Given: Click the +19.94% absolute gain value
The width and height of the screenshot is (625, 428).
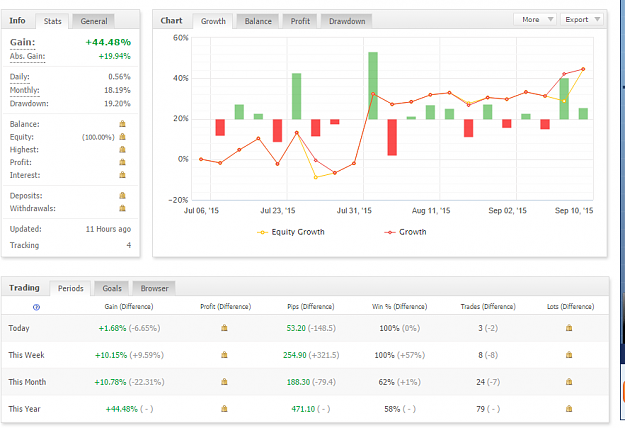Looking at the screenshot, I should 114,56.
